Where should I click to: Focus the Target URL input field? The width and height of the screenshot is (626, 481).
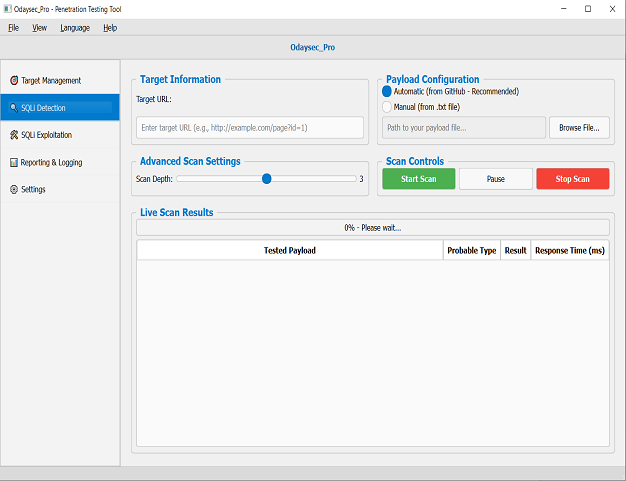tap(250, 128)
